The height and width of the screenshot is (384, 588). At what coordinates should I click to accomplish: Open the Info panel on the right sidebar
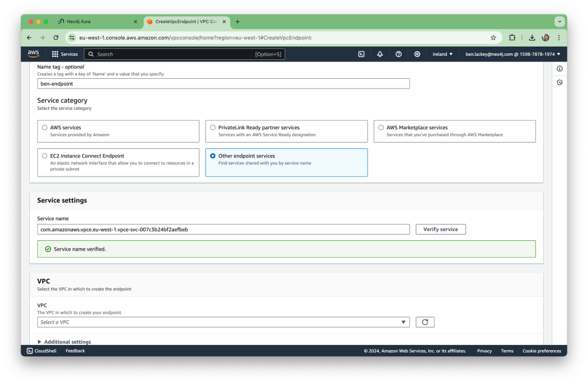560,68
